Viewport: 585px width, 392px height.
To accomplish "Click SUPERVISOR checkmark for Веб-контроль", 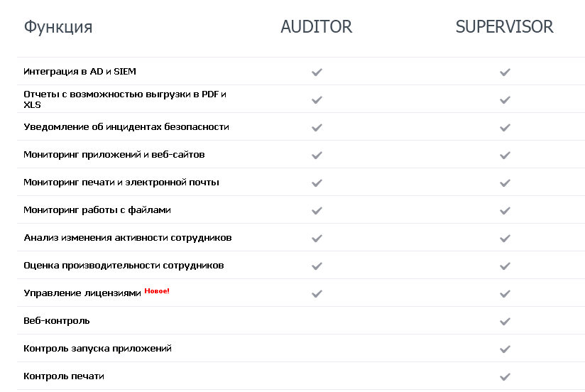I will click(x=505, y=322).
